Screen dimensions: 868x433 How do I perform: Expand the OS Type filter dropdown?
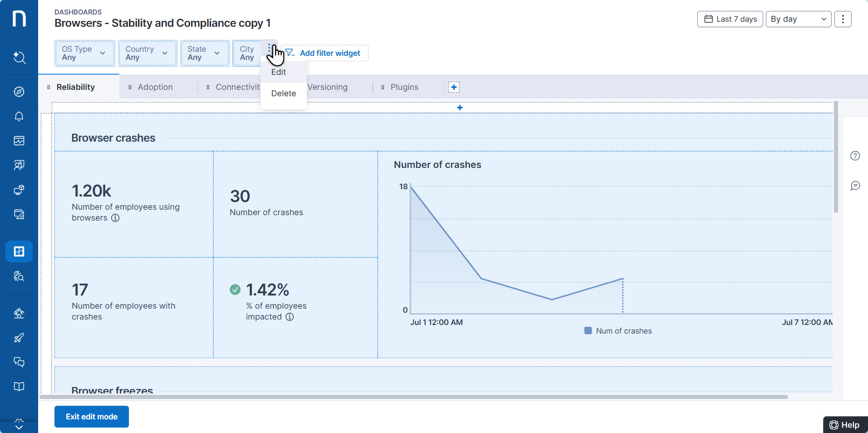84,54
